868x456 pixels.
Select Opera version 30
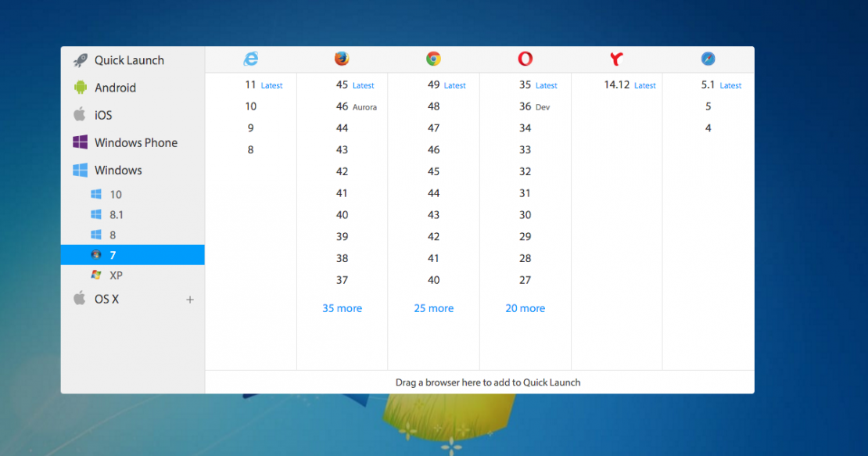click(x=525, y=215)
